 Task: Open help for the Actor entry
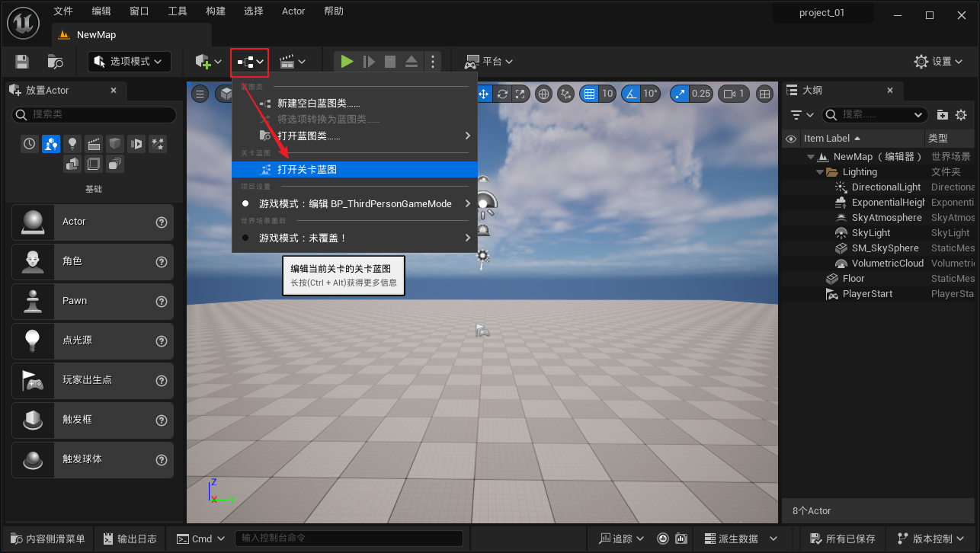pos(162,222)
